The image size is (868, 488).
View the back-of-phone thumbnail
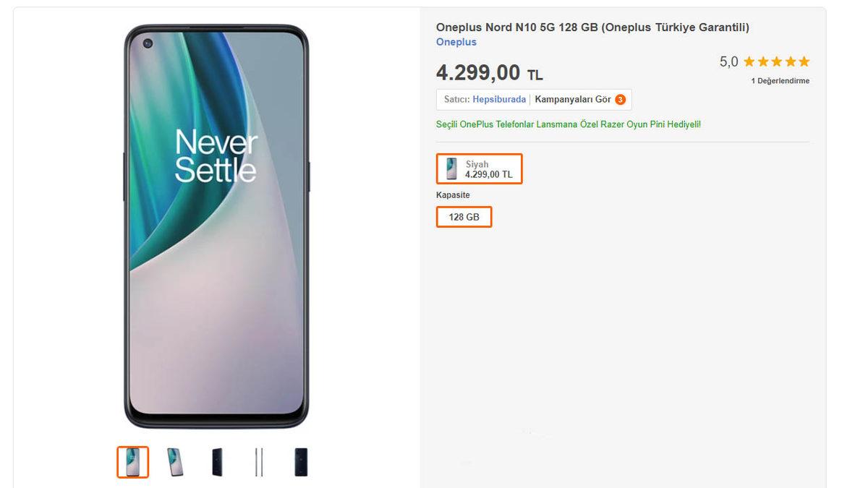(215, 462)
